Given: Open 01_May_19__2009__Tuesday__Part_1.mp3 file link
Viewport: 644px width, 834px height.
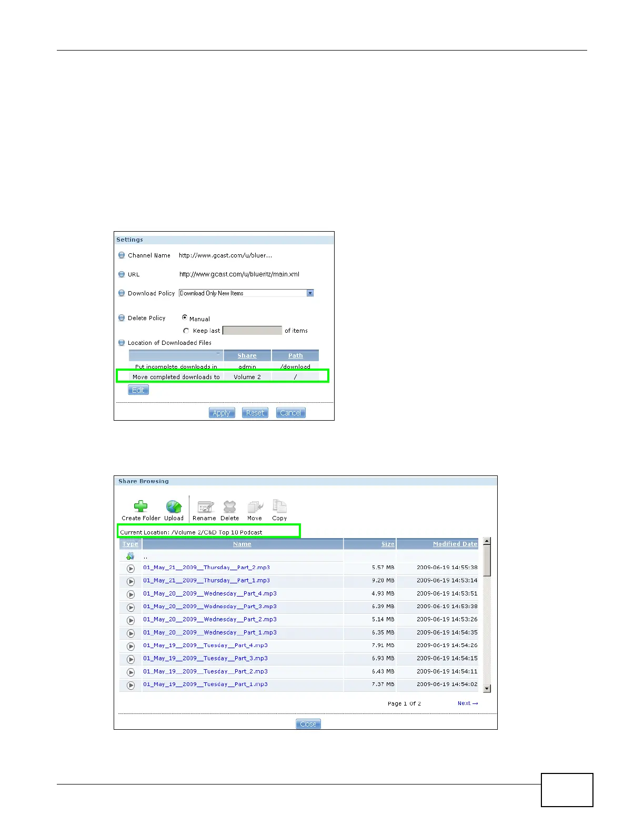Looking at the screenshot, I should [x=205, y=684].
